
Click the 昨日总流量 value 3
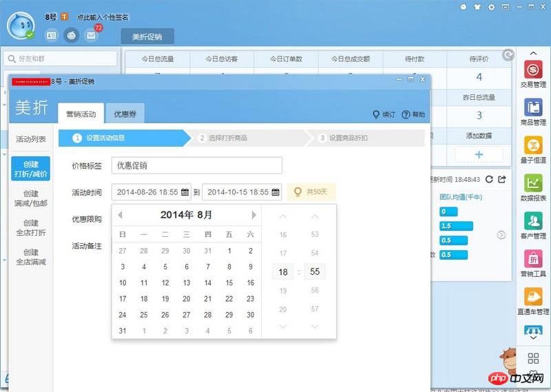click(x=479, y=115)
